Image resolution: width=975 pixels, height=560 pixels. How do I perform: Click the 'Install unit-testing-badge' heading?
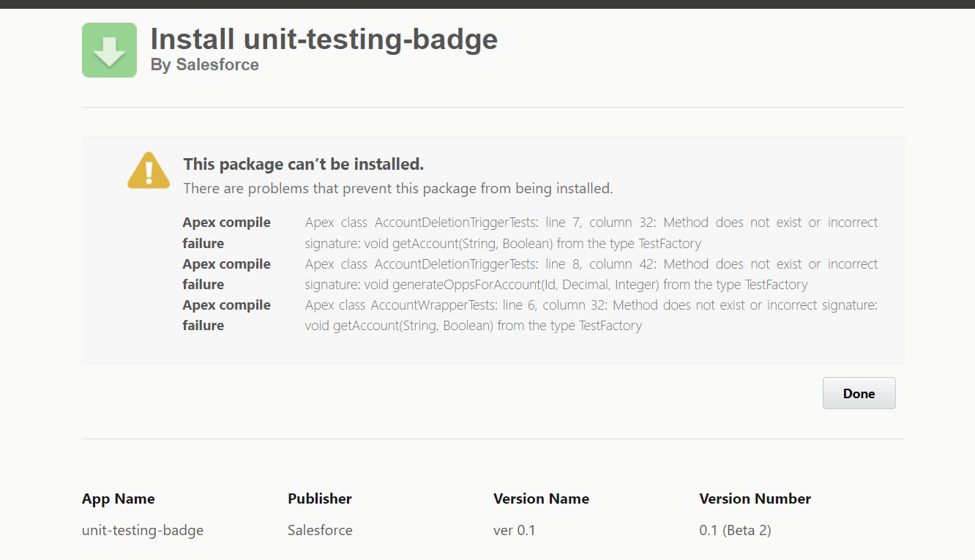[324, 38]
